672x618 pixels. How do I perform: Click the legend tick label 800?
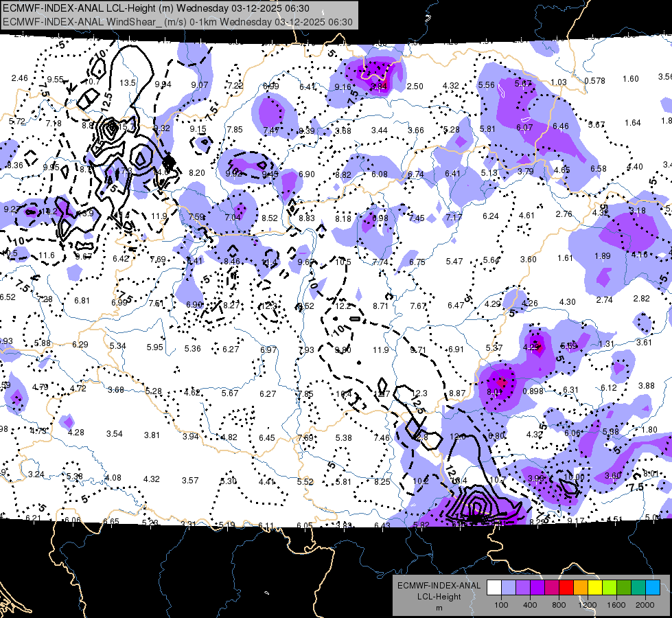(559, 605)
